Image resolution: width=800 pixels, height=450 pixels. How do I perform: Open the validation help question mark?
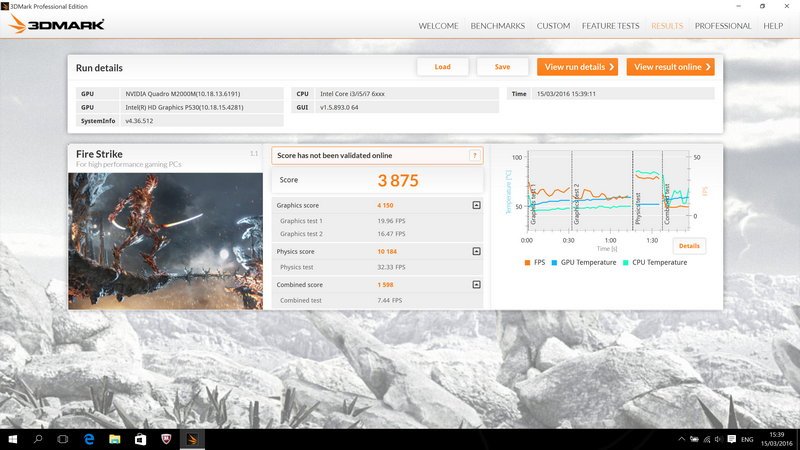point(475,155)
